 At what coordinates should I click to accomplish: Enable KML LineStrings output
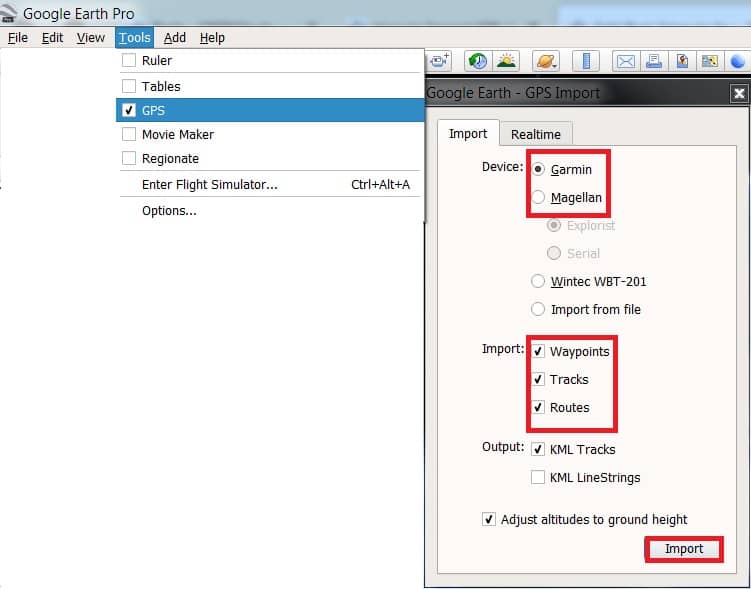(538, 477)
